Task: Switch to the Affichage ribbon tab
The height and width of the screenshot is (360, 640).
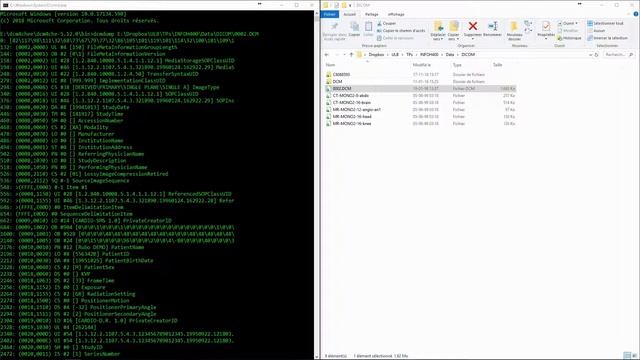Action: tap(396, 14)
